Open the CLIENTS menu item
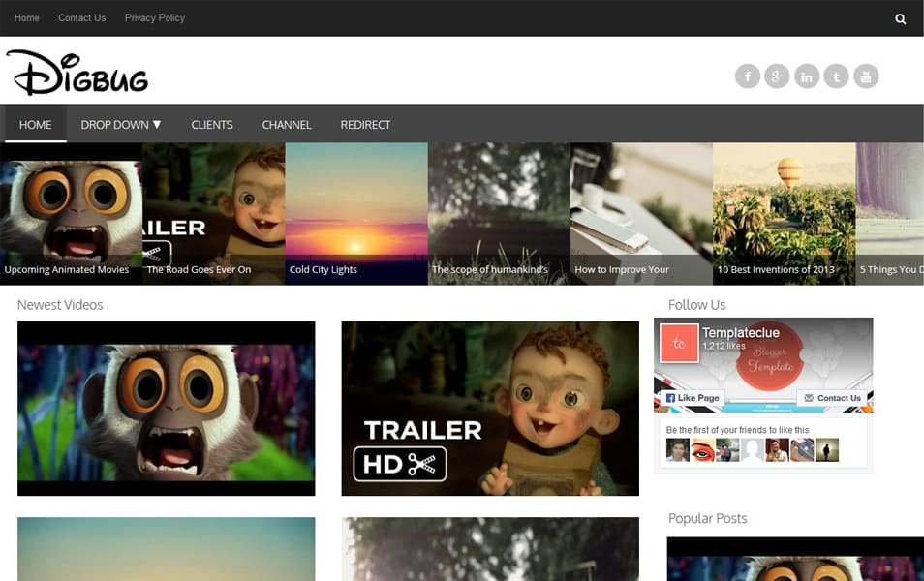Screen dimensions: 924x581 [x=212, y=124]
